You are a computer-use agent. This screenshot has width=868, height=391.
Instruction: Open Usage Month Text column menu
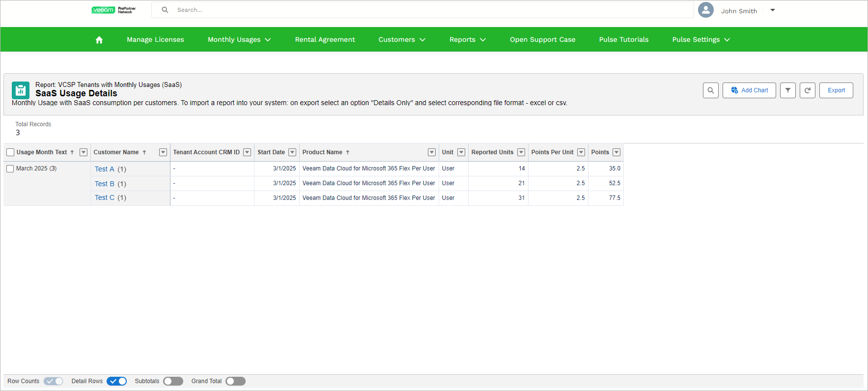tap(84, 152)
